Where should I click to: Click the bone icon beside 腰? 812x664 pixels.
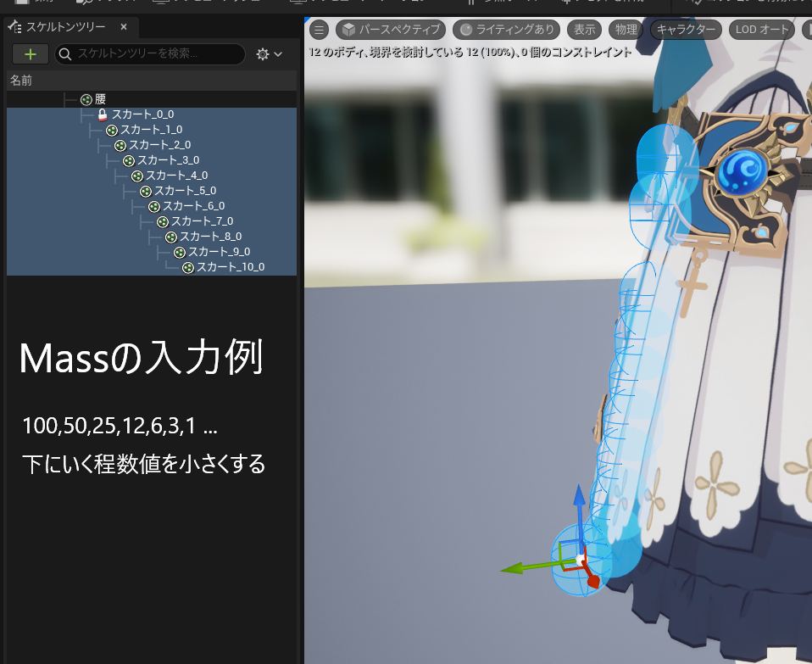(86, 100)
